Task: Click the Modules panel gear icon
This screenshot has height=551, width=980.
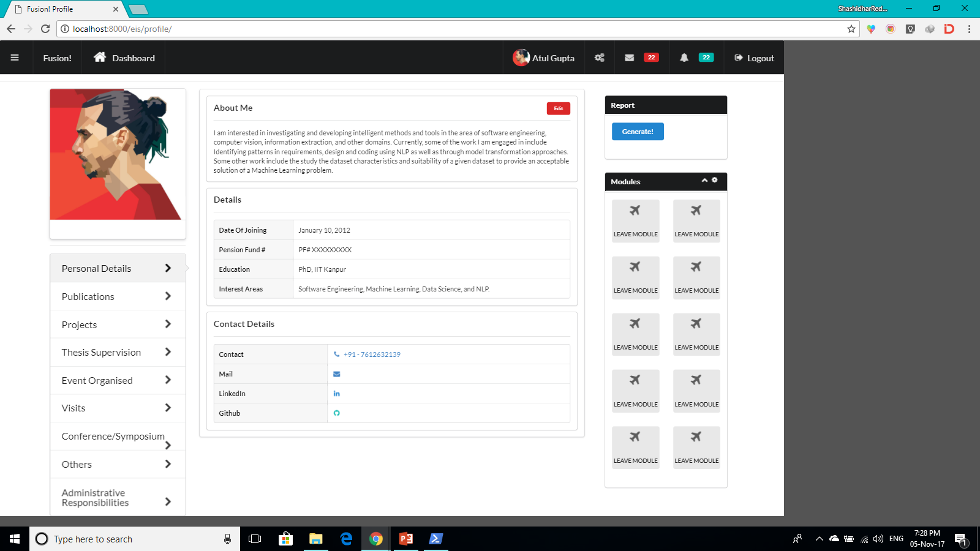Action: 715,180
